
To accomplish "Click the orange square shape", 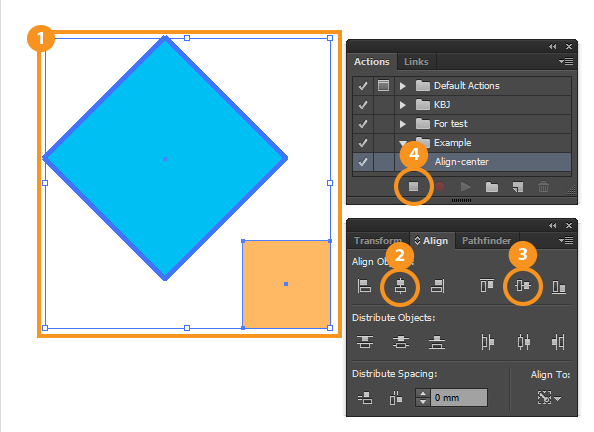I will [286, 284].
